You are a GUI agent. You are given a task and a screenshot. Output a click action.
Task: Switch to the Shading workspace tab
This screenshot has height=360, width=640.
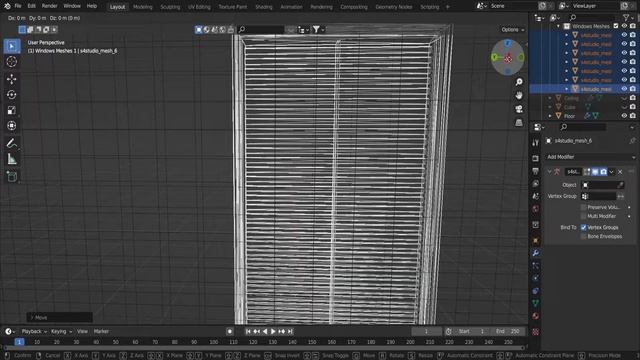(264, 7)
